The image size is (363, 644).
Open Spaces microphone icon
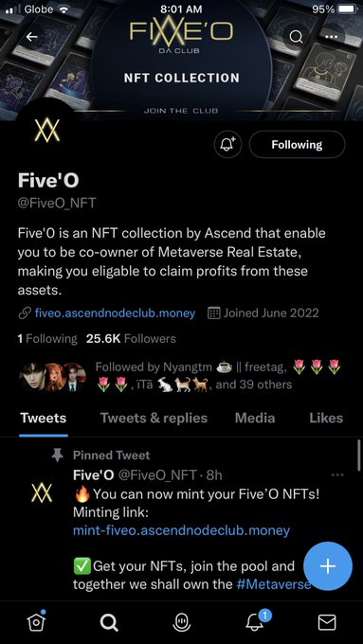tap(181, 622)
